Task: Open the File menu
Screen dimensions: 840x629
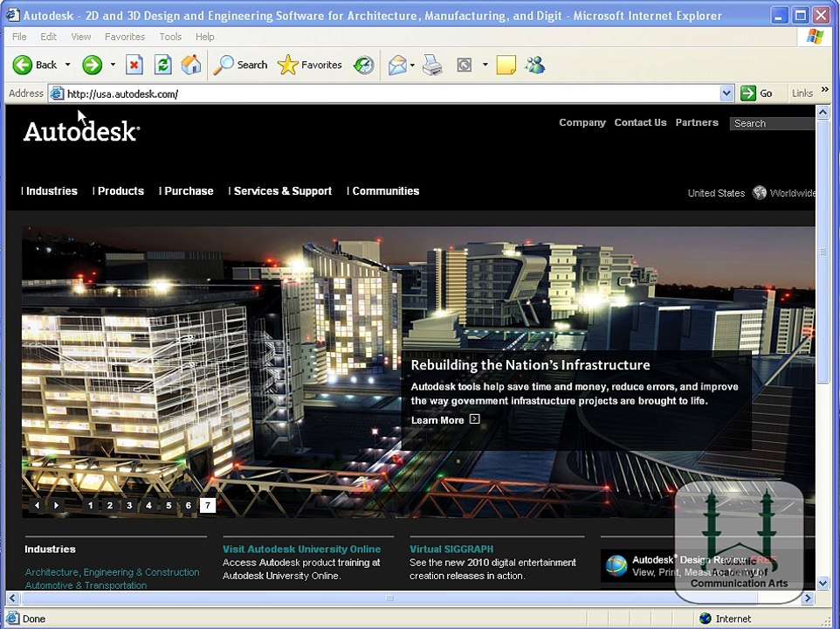Action: pyautogui.click(x=19, y=37)
